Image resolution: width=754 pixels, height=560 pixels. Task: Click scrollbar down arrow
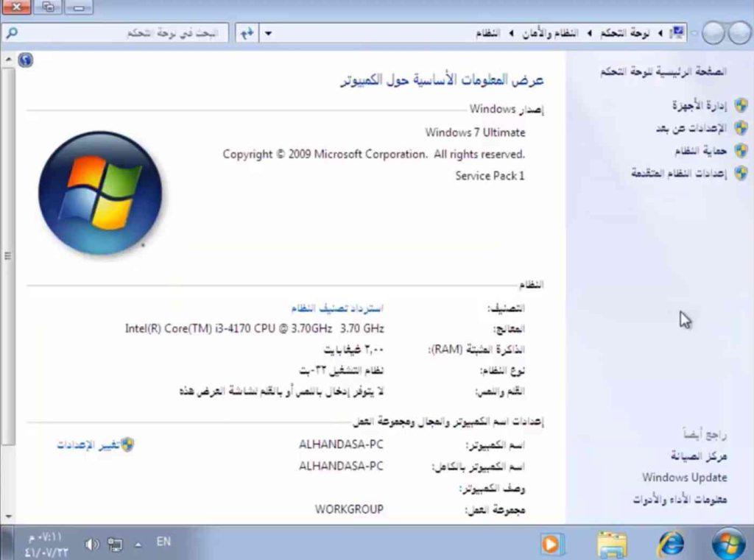click(9, 517)
